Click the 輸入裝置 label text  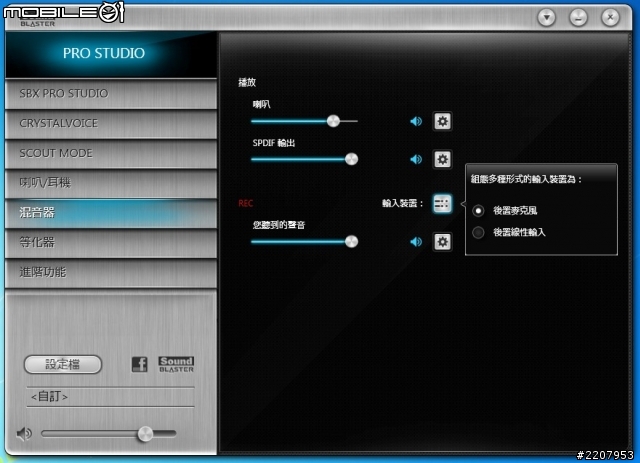point(402,203)
